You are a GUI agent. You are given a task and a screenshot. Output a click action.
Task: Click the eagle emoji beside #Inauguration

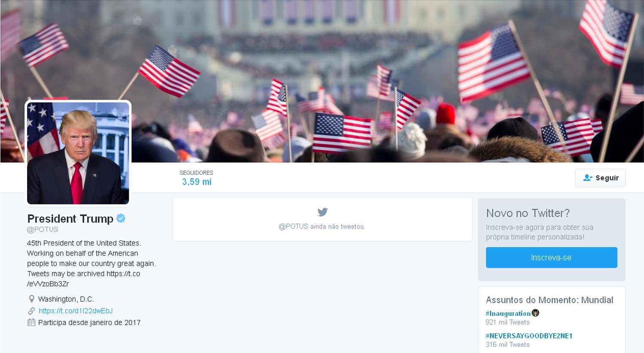[535, 313]
